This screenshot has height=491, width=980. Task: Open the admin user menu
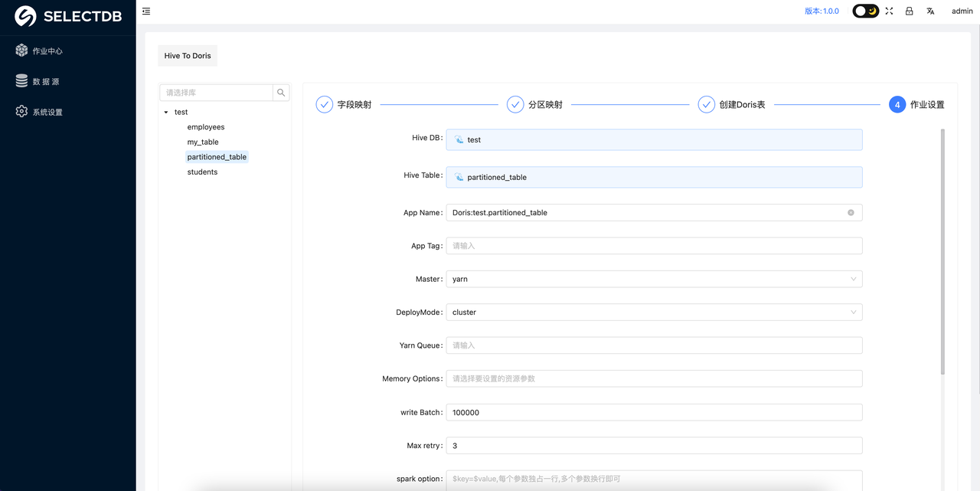click(962, 11)
